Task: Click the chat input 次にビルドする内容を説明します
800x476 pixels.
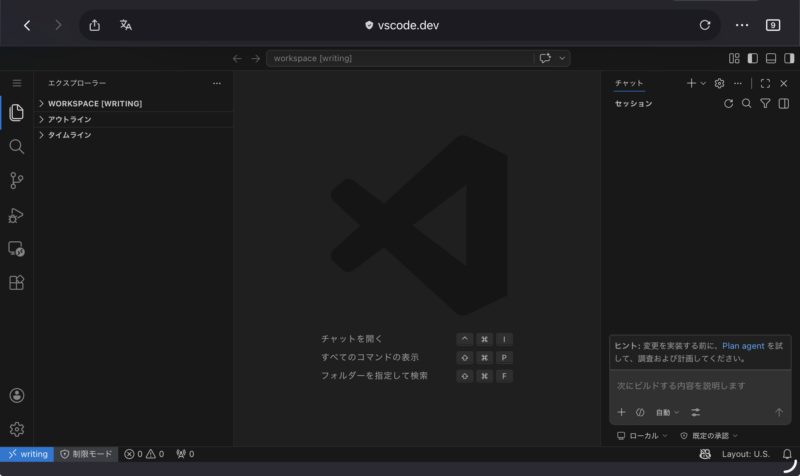Action: 700,386
